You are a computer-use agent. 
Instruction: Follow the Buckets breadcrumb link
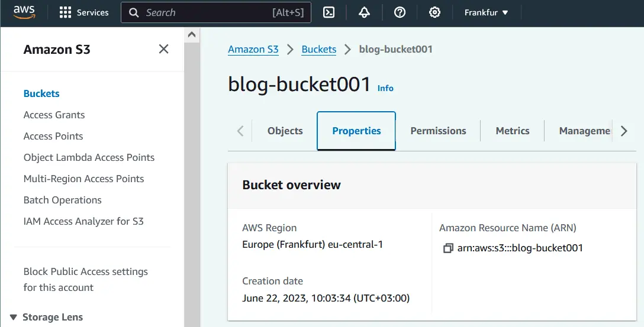click(318, 49)
